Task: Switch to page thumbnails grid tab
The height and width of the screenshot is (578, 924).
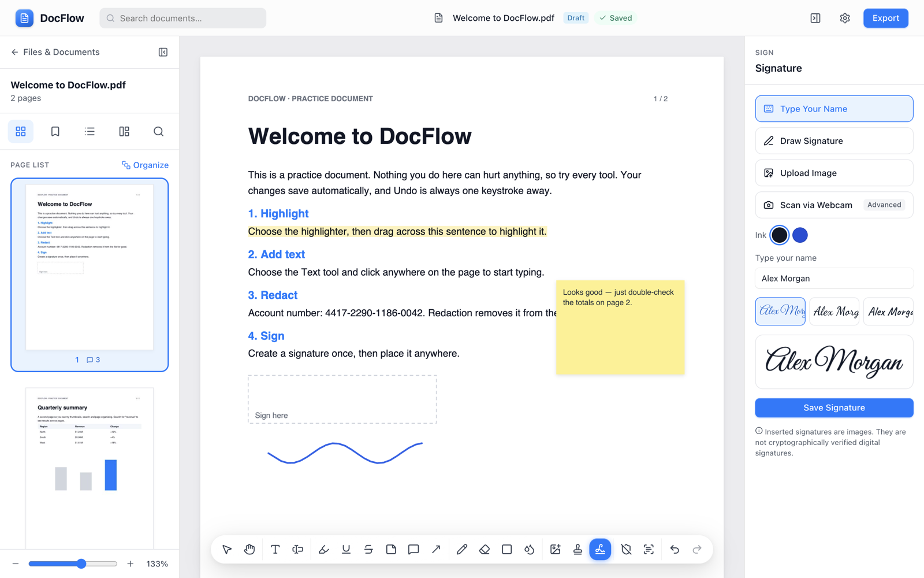Action: click(21, 132)
